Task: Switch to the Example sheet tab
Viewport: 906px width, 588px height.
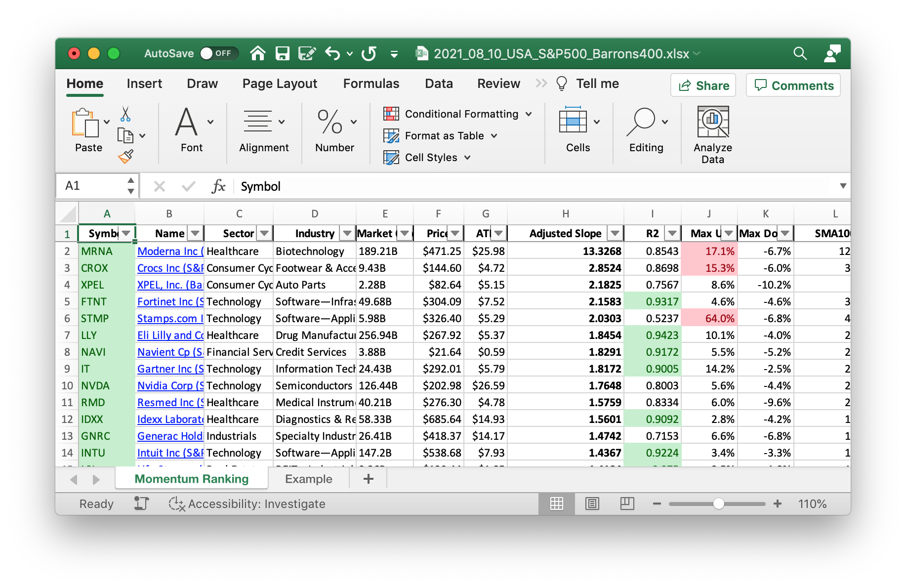Action: [308, 479]
